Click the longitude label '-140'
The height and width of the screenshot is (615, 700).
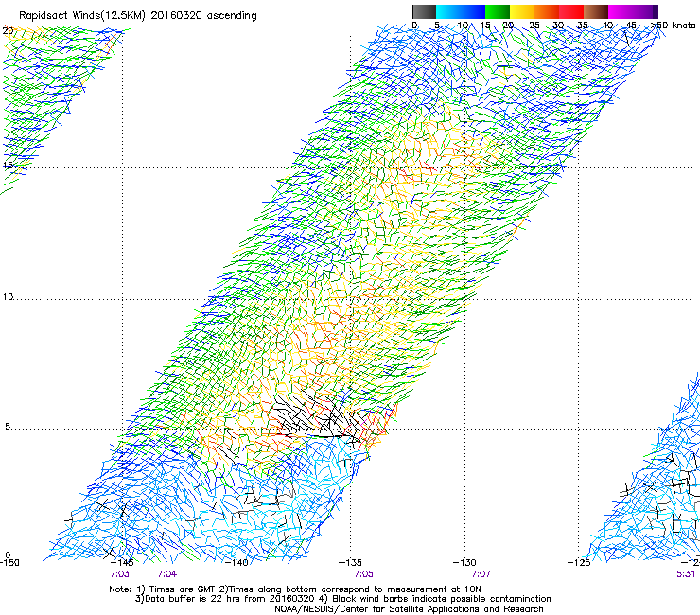(236, 563)
